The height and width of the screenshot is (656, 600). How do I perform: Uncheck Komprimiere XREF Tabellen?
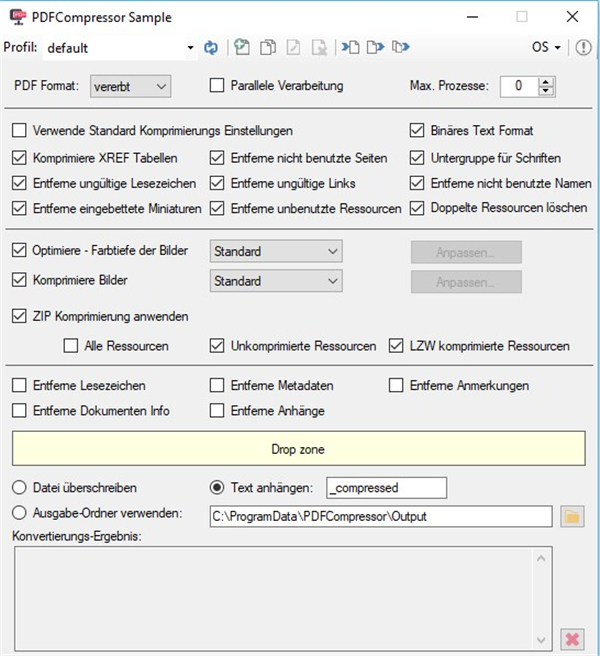[x=19, y=157]
